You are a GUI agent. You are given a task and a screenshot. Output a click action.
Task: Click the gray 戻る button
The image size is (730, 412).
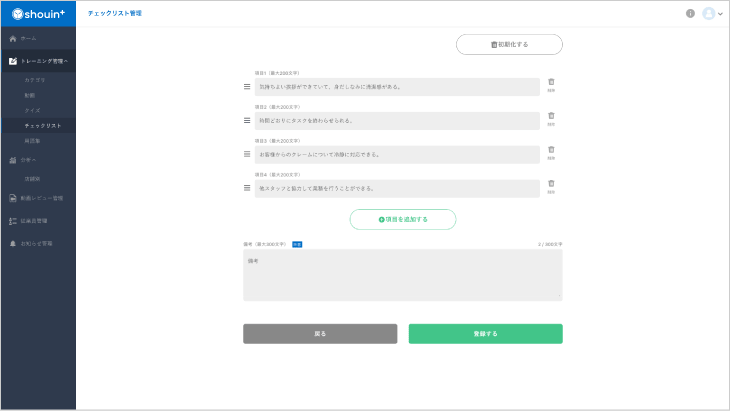tap(320, 334)
